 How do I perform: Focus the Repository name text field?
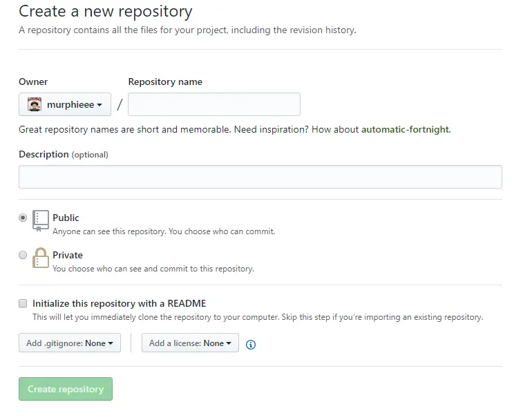pos(214,104)
